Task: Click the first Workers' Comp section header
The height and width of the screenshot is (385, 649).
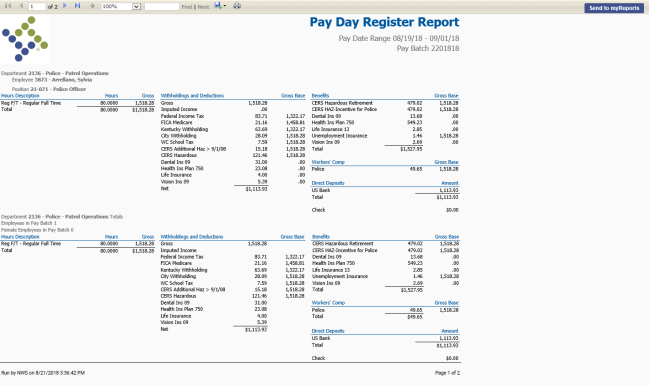Action: [328, 162]
